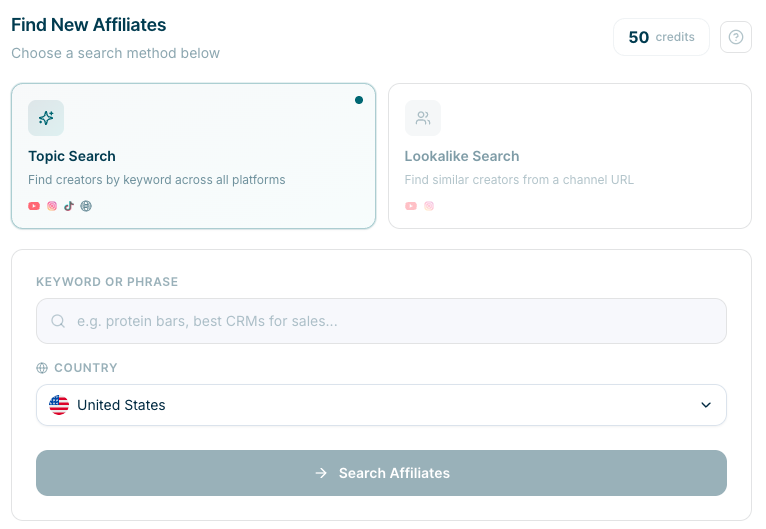The width and height of the screenshot is (766, 529).
Task: Click the YouTube icon under Topic Search
Action: 34,206
